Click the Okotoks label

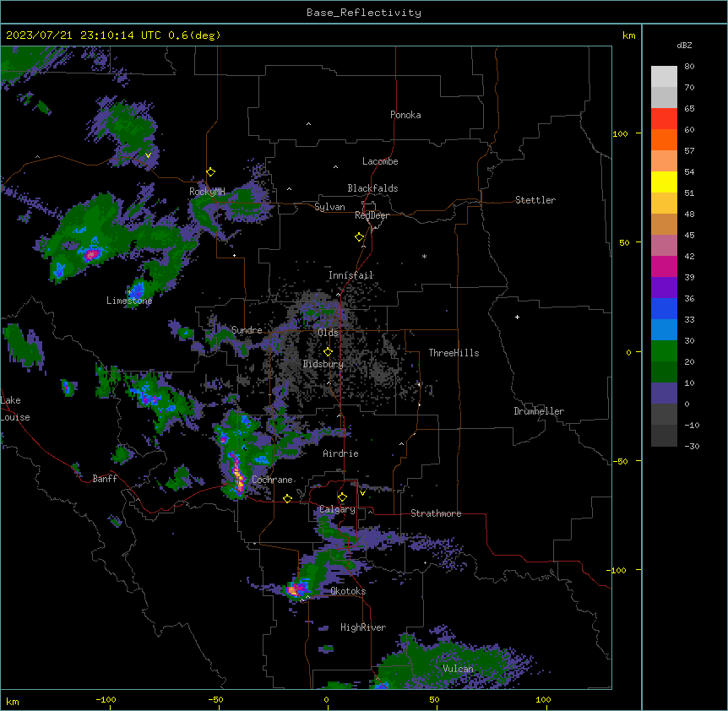348,591
